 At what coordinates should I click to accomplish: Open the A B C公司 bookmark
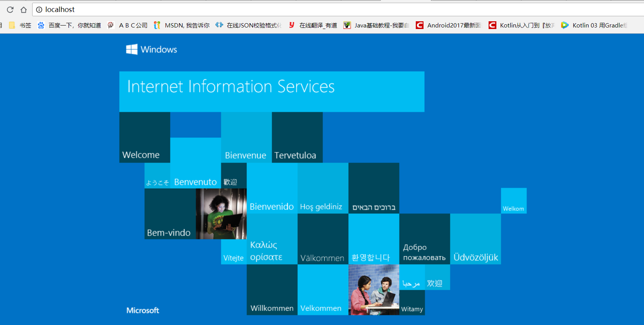[x=128, y=25]
